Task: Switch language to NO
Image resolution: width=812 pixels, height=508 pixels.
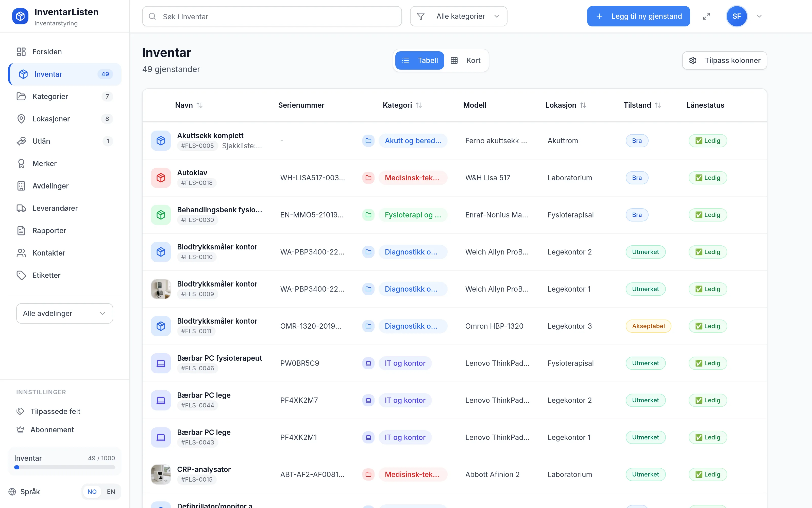Action: click(x=92, y=491)
